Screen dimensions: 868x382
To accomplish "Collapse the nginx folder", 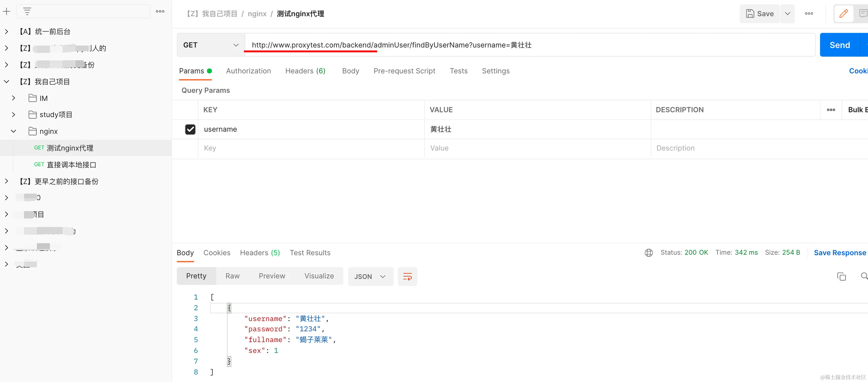I will click(13, 131).
